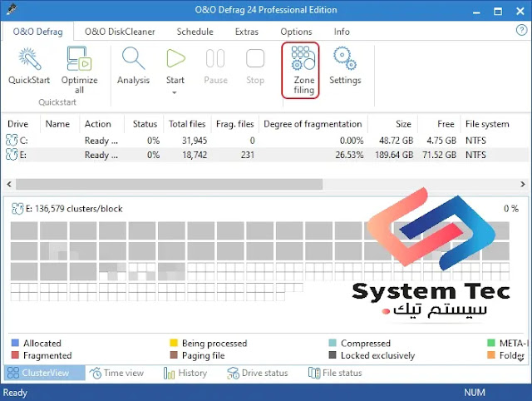532x401 pixels.
Task: Click the NUM indicator in status bar
Action: pos(475,392)
